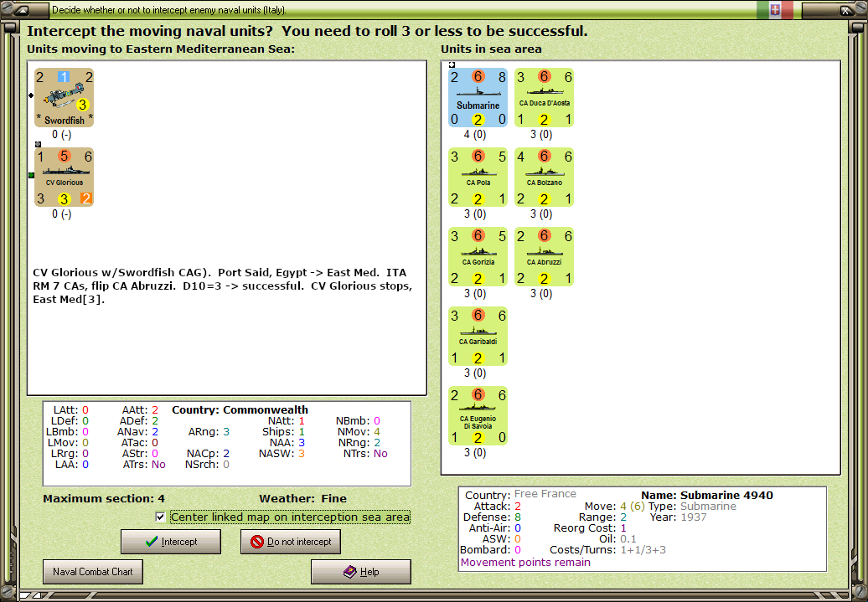
Task: Click 'Units moving to Eastern Mediterranean Sea:' heading
Action: 161,49
